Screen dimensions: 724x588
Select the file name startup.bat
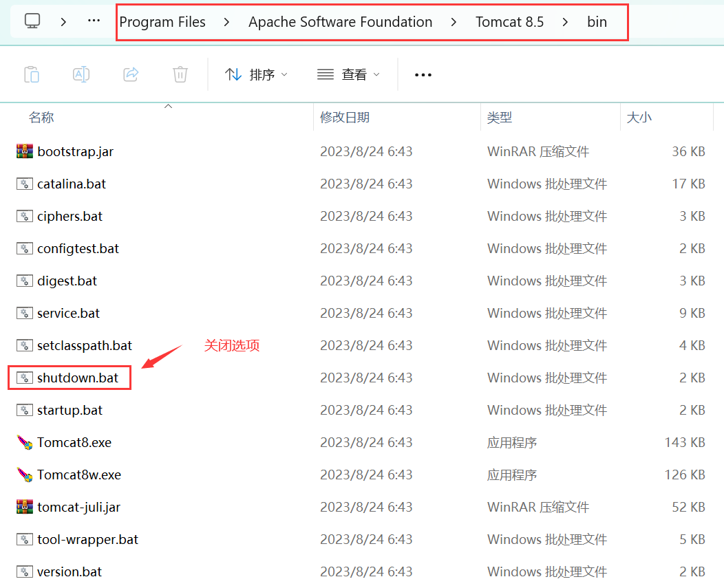click(70, 410)
